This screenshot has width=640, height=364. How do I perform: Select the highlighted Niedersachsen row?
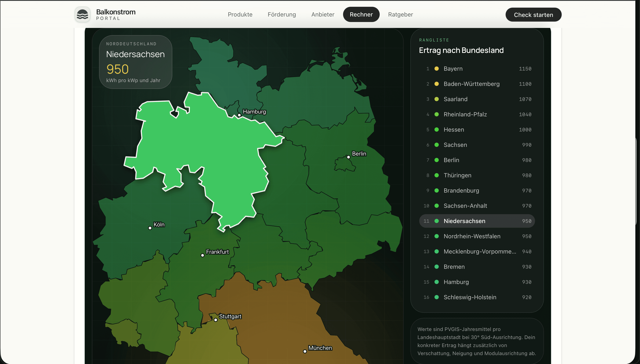(477, 221)
